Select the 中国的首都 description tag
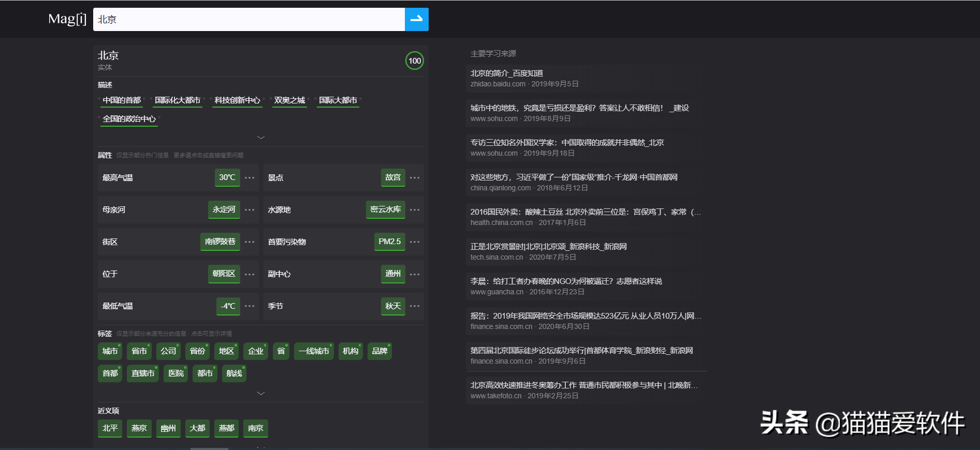This screenshot has width=980, height=450. tap(122, 100)
